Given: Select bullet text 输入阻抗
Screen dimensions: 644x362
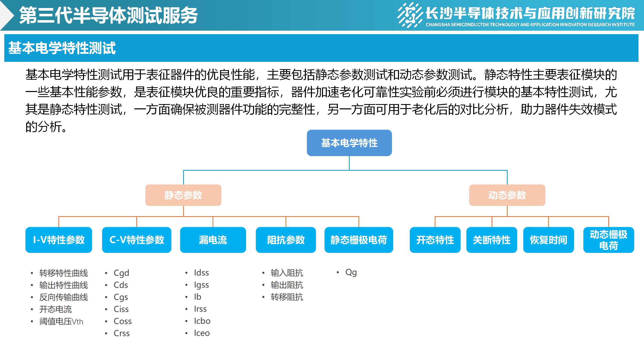Looking at the screenshot, I should [287, 273].
